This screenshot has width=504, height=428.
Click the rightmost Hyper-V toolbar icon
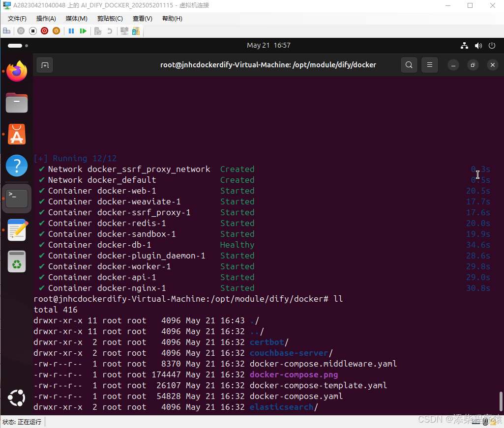click(136, 31)
